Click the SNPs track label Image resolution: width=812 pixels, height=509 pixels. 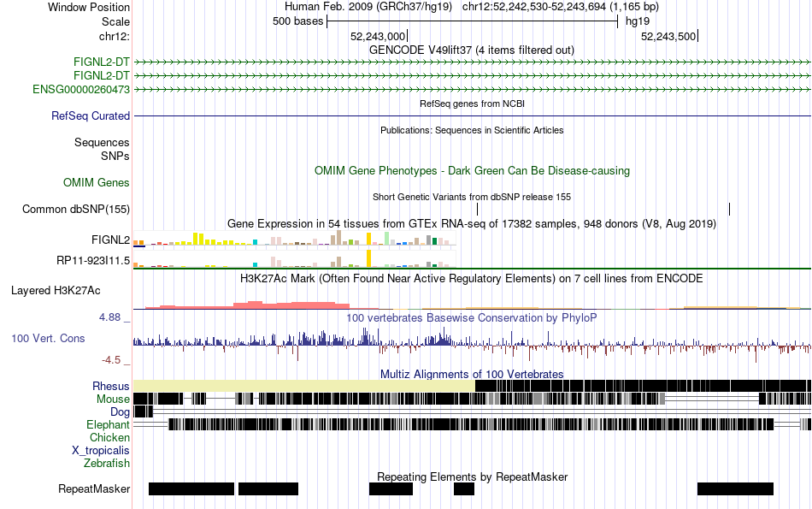(x=115, y=156)
